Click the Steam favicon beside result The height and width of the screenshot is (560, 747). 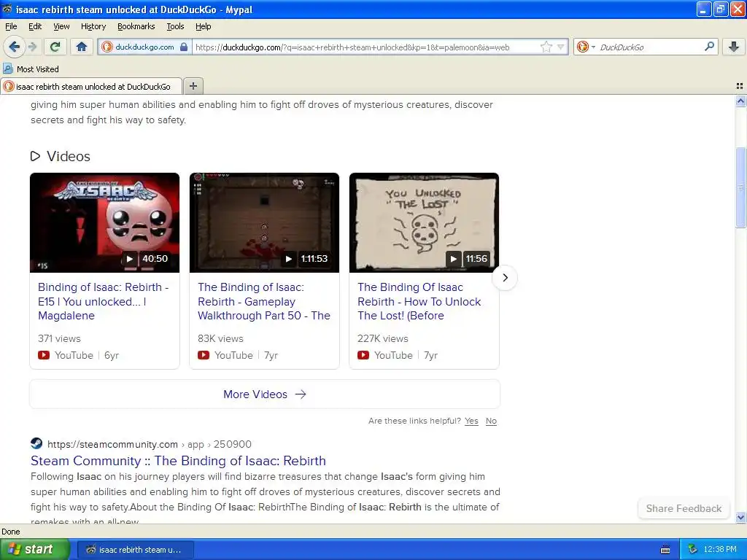[x=36, y=443]
